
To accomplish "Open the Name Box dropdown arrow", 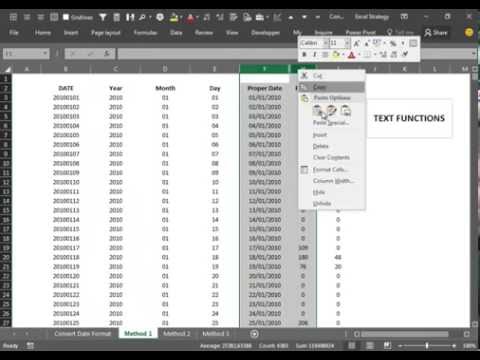I will click(x=45, y=53).
